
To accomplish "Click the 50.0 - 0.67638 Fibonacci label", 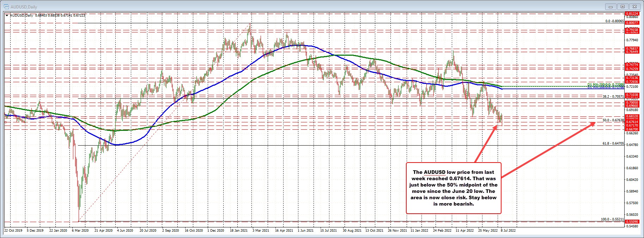I will click(x=613, y=120).
